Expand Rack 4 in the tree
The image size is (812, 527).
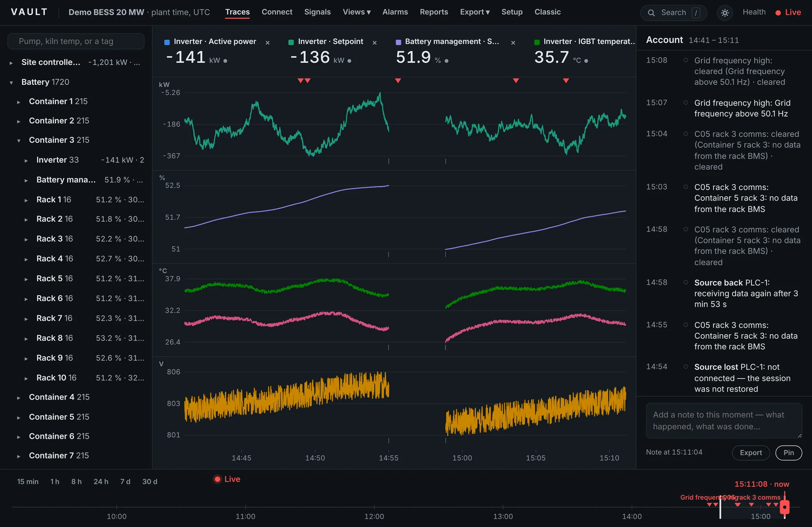[26, 259]
